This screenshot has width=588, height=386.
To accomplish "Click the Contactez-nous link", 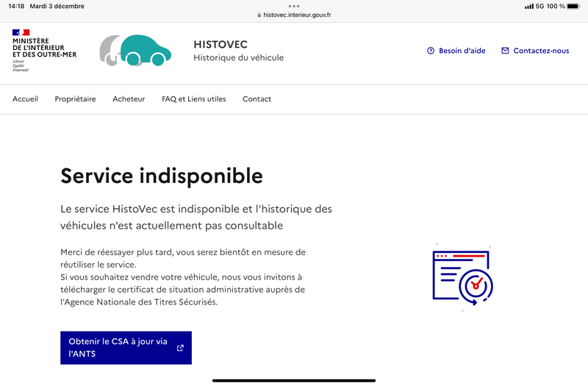I will (x=536, y=51).
